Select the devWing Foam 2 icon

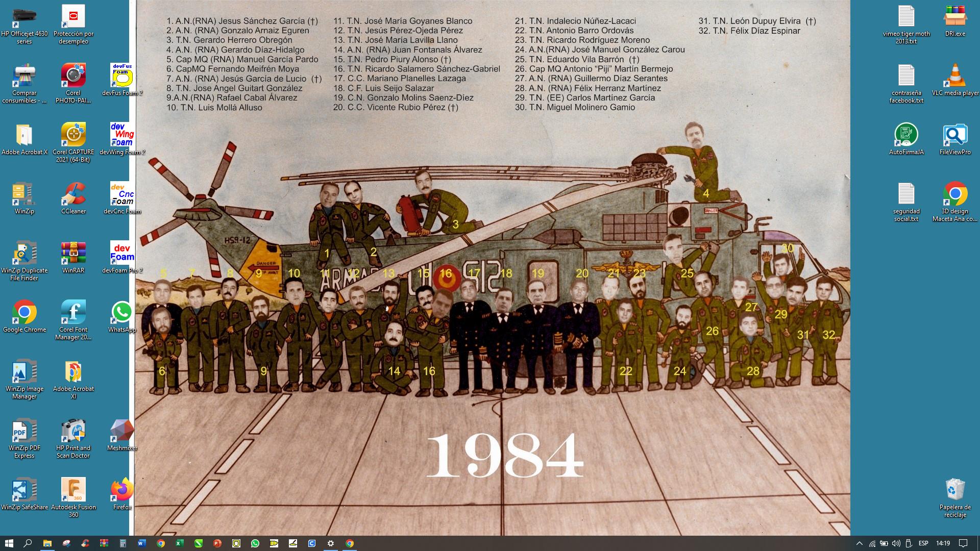pos(122,136)
